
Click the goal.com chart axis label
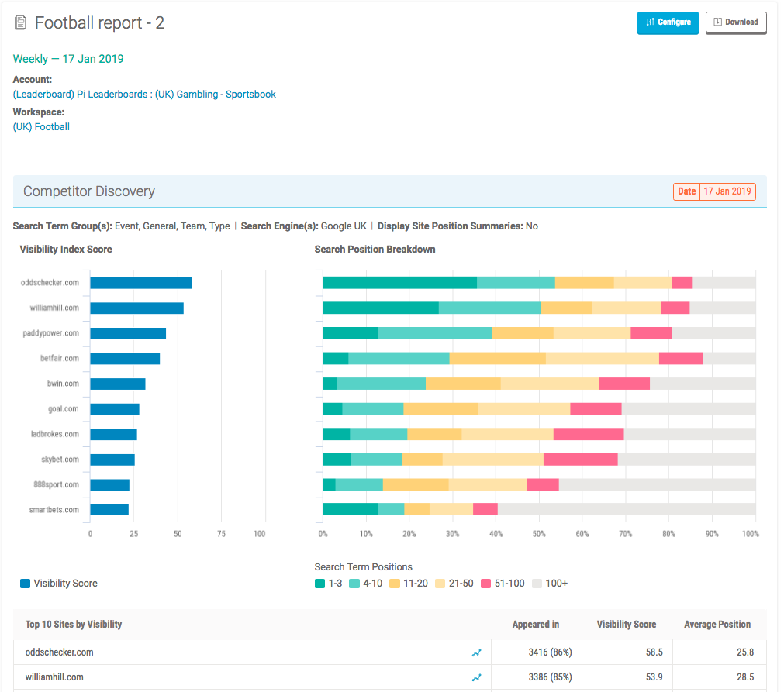[64, 408]
